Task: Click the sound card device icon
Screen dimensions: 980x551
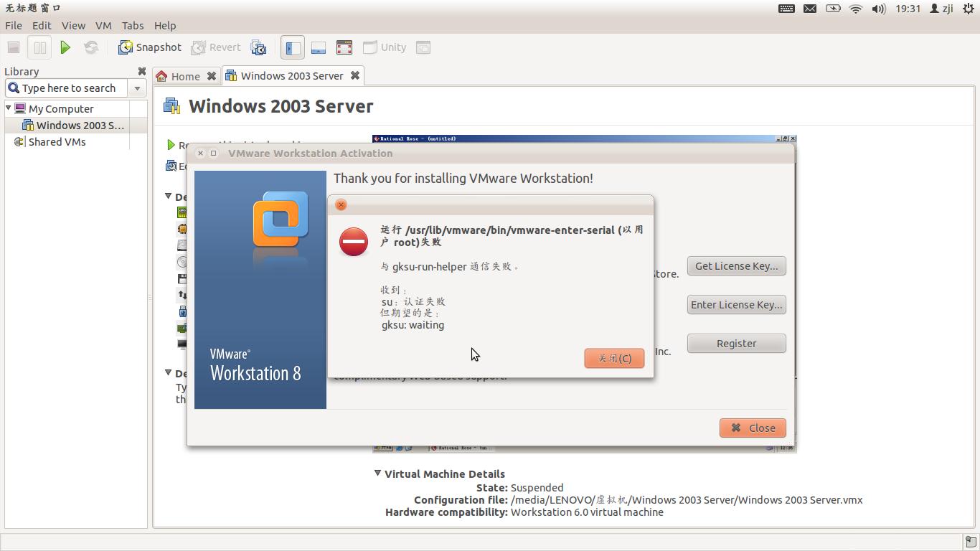Action: tap(182, 328)
